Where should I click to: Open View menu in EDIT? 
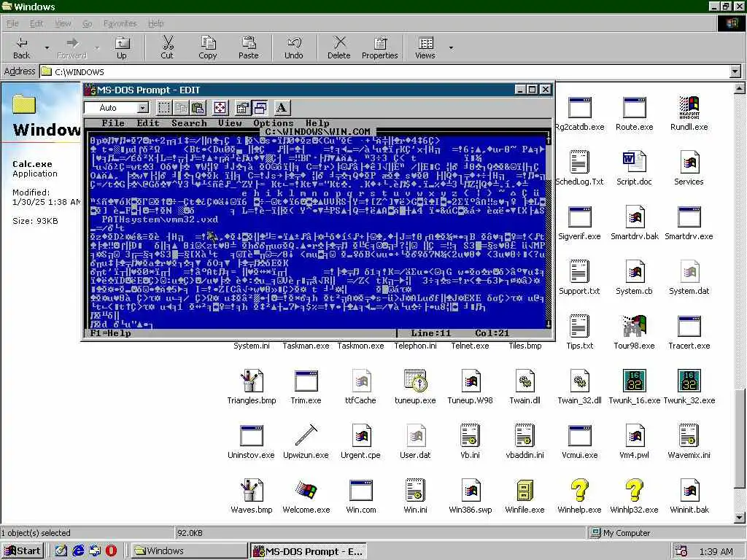click(x=230, y=123)
